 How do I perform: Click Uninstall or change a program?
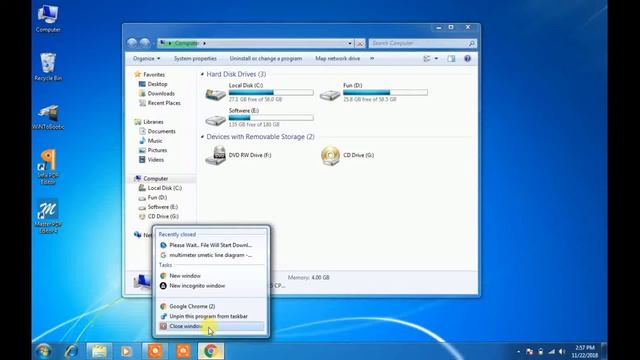[266, 59]
